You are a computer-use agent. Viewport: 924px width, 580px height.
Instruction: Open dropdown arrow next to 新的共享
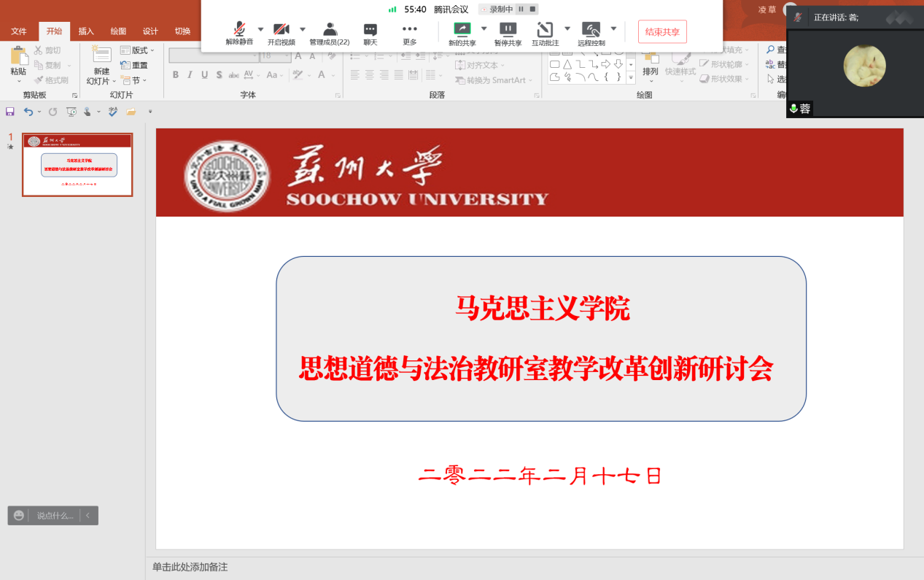pos(484,29)
